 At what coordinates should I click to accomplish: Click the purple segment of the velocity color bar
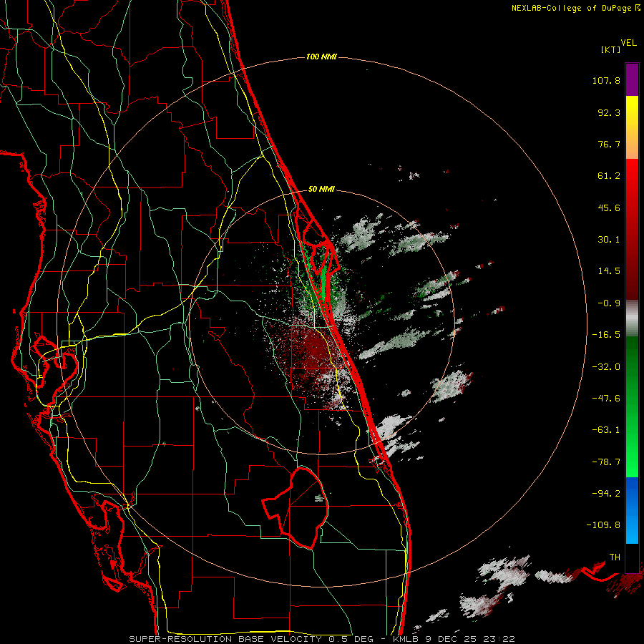pos(632,79)
